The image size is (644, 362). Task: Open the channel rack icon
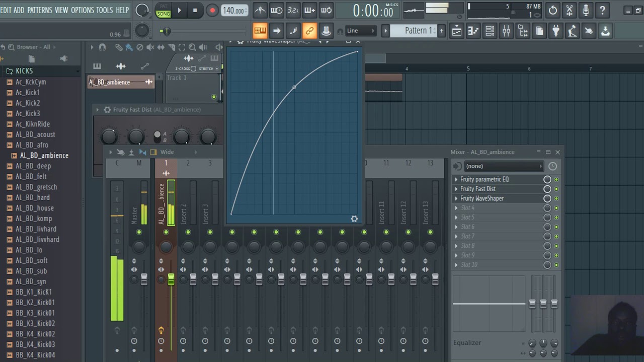490,31
